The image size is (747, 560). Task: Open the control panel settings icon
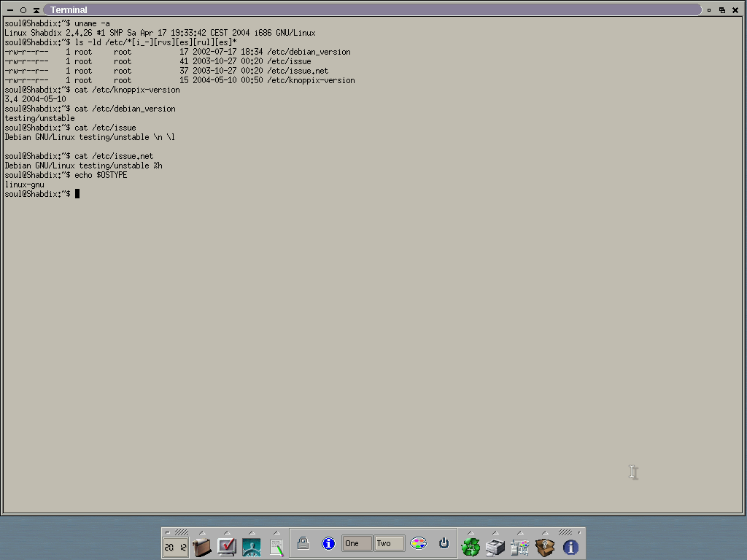click(x=520, y=547)
